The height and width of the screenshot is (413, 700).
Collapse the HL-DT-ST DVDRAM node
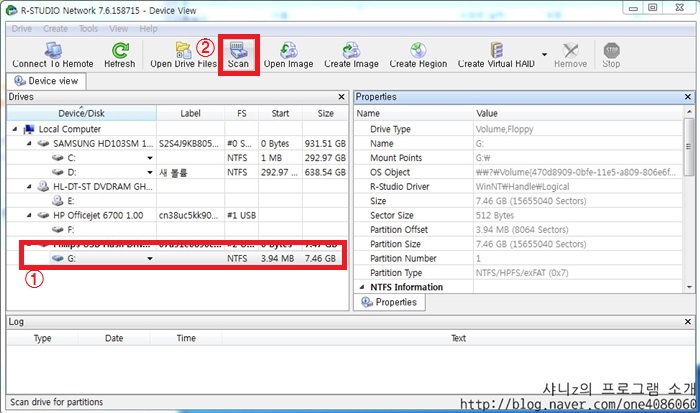(29, 186)
